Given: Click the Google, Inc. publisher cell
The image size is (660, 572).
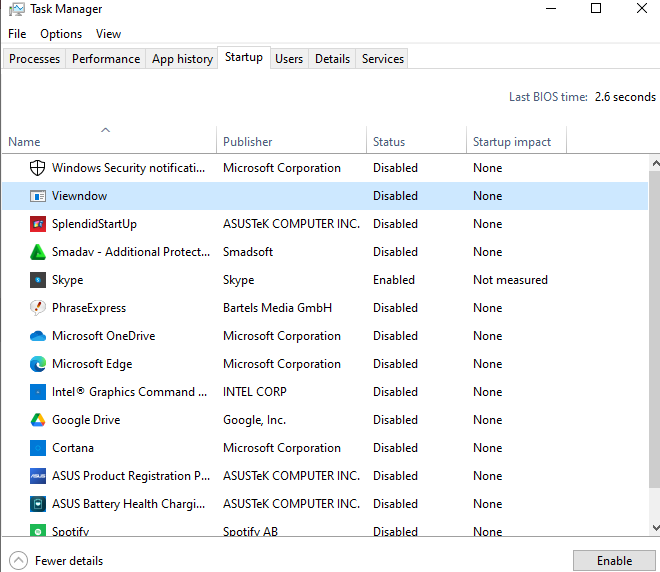Looking at the screenshot, I should [254, 420].
